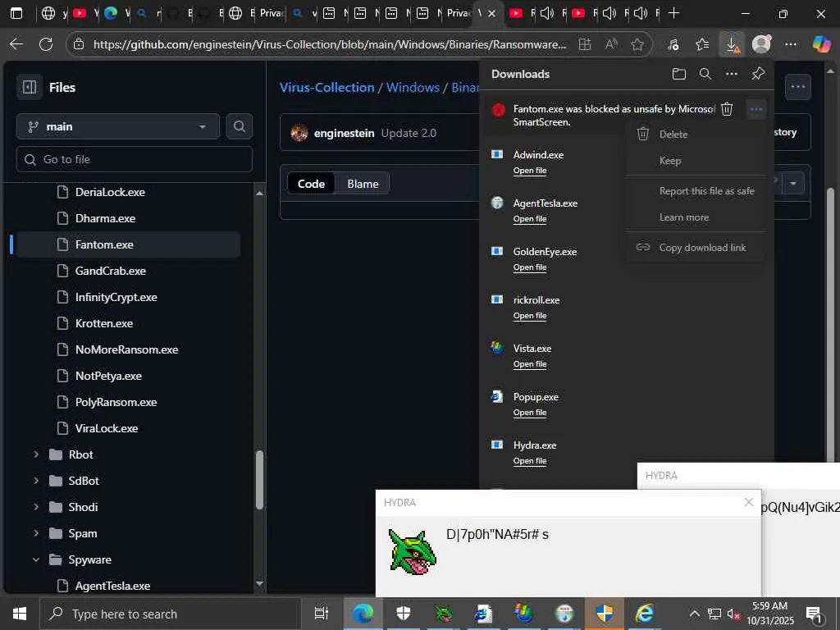Open Windows Start menu
The width and height of the screenshot is (840, 630).
tap(20, 614)
